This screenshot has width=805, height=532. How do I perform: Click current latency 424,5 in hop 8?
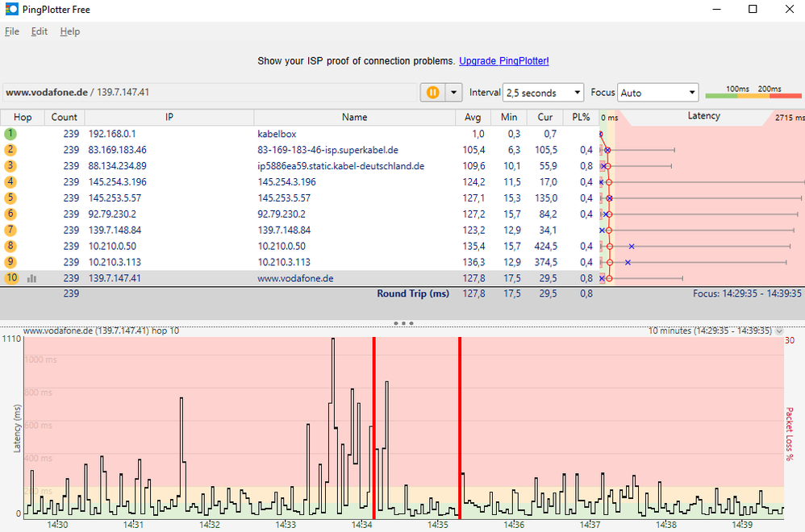tap(545, 246)
